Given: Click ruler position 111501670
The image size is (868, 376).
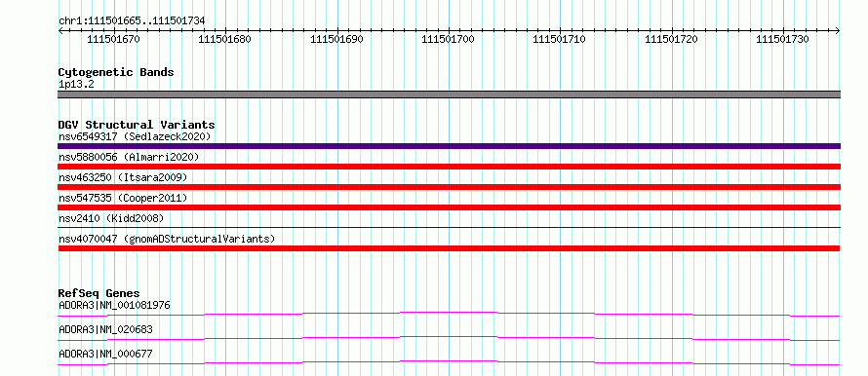Looking at the screenshot, I should (114, 39).
